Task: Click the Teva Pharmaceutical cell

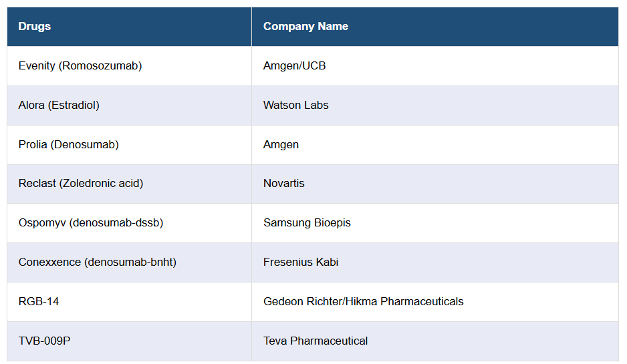Action: tap(316, 341)
